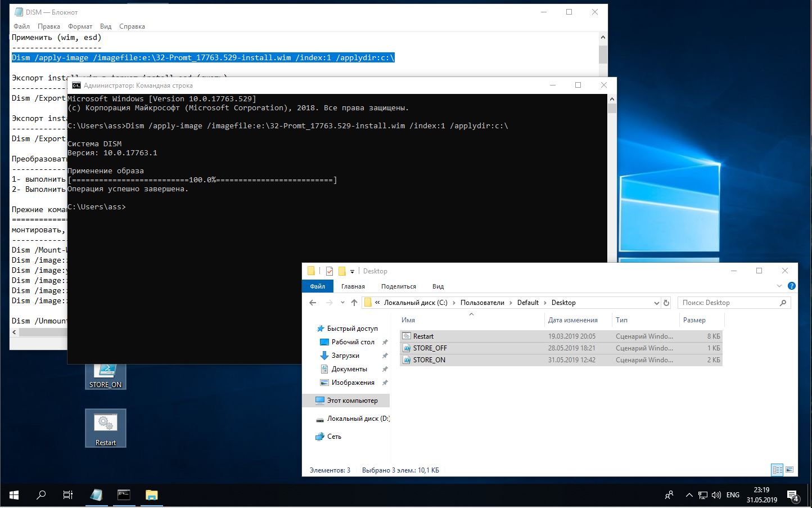Viewport: 812px width, 508px height.
Task: Show hidden system tray icons
Action: [x=689, y=495]
